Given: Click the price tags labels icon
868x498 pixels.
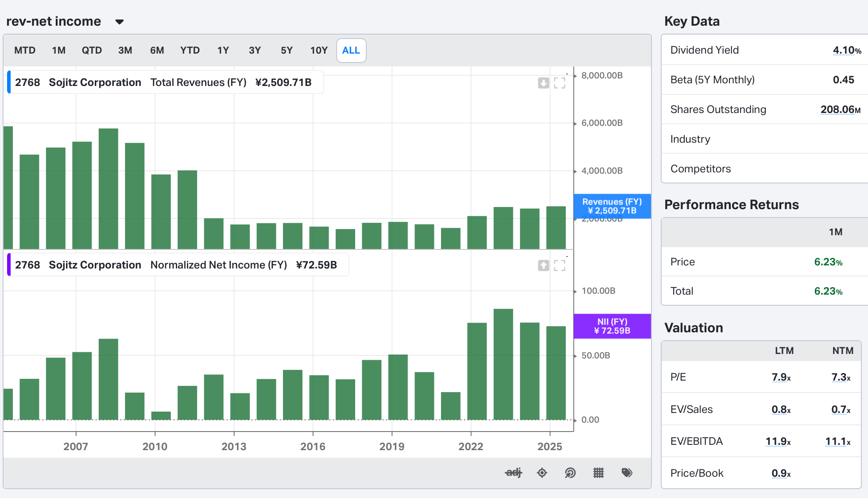Looking at the screenshot, I should click(627, 473).
